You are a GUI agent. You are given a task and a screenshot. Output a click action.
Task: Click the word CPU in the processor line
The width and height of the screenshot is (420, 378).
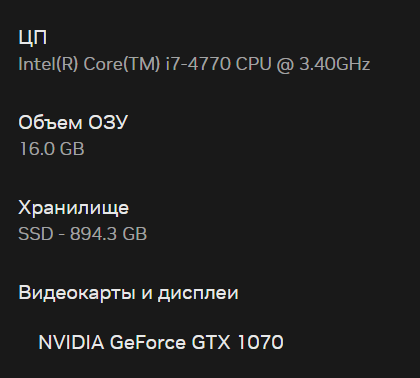tap(253, 64)
